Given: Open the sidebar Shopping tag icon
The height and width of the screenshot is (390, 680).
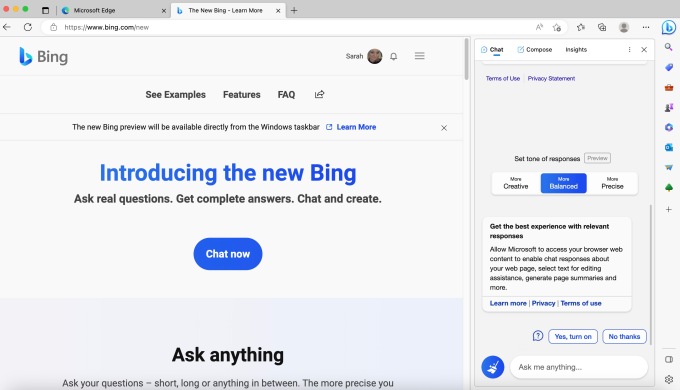Looking at the screenshot, I should [x=669, y=67].
